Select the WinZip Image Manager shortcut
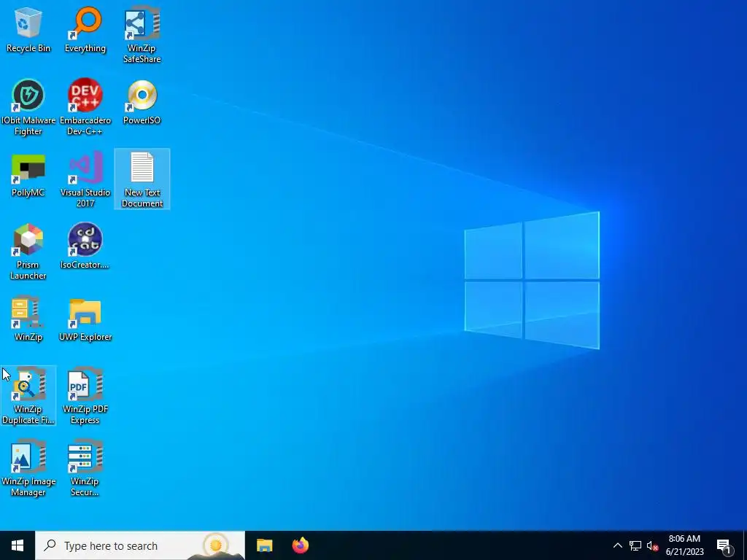The height and width of the screenshot is (560, 747). 28,469
